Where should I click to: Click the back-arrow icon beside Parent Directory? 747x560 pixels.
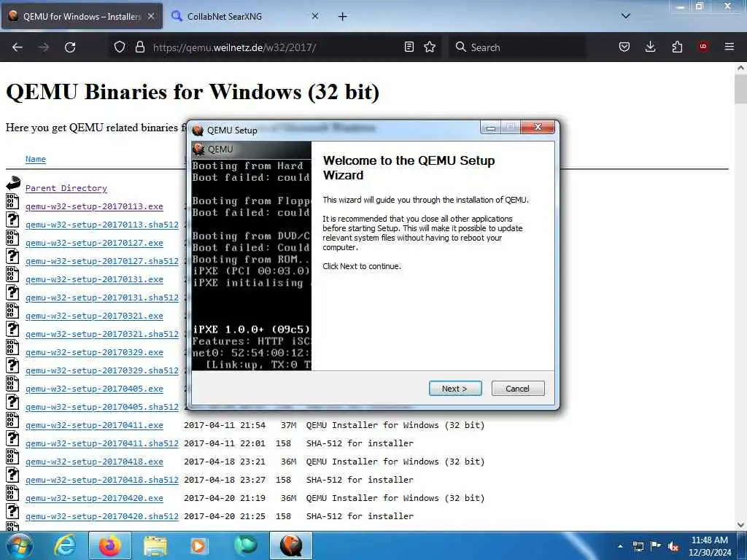(x=13, y=183)
